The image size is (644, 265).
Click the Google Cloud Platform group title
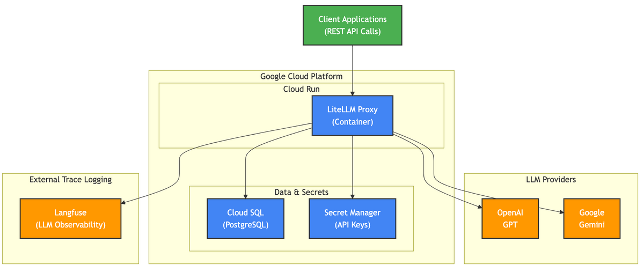tap(301, 76)
